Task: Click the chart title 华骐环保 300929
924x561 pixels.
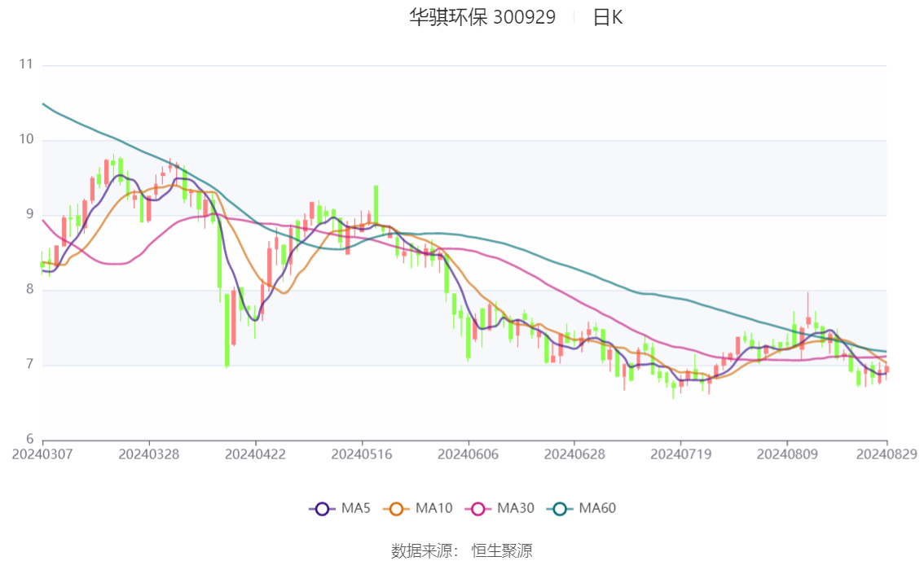Action: coord(482,17)
